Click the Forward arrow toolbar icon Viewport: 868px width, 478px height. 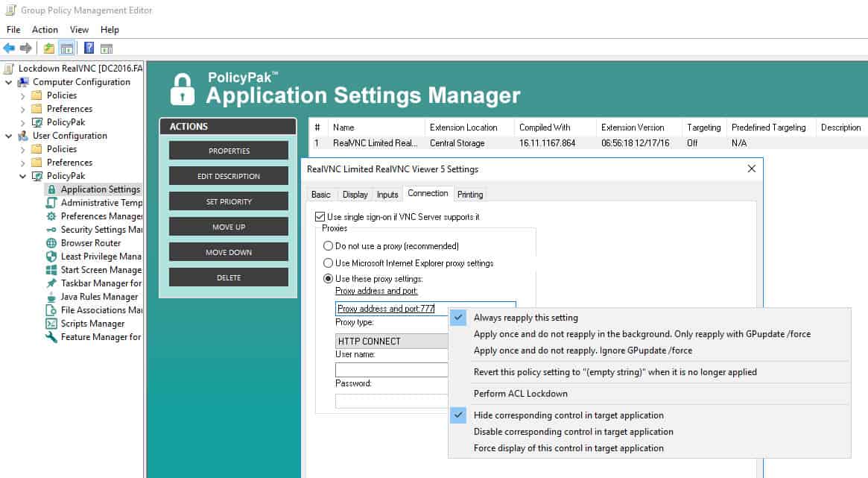pos(25,48)
